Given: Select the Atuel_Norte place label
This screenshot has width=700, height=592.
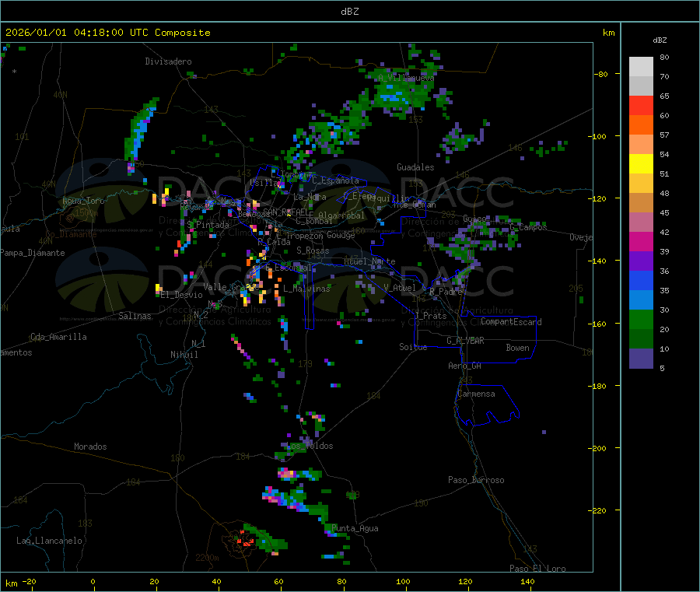Looking at the screenshot, I should [369, 261].
